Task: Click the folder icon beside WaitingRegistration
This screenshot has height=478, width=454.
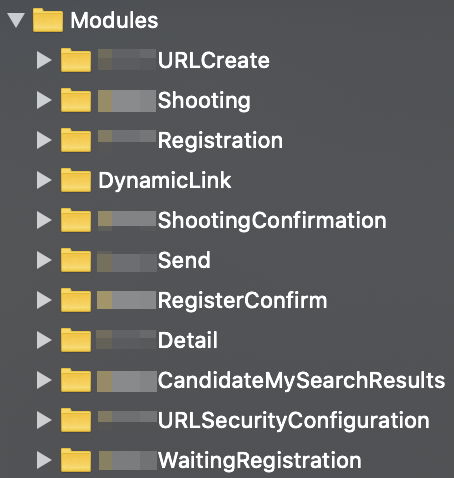Action: click(x=76, y=460)
